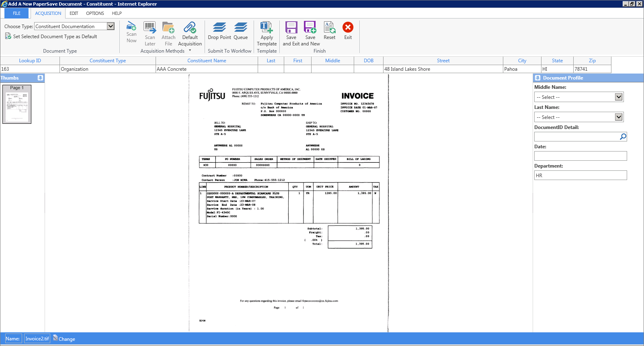Click the '78741' zip cell
Image resolution: width=644 pixels, height=346 pixels.
coord(592,69)
